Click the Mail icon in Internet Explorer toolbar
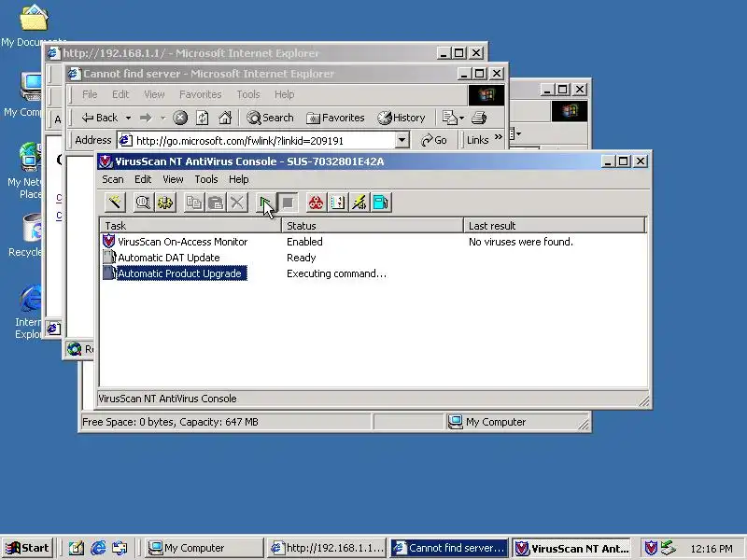This screenshot has width=747, height=560. point(449,118)
